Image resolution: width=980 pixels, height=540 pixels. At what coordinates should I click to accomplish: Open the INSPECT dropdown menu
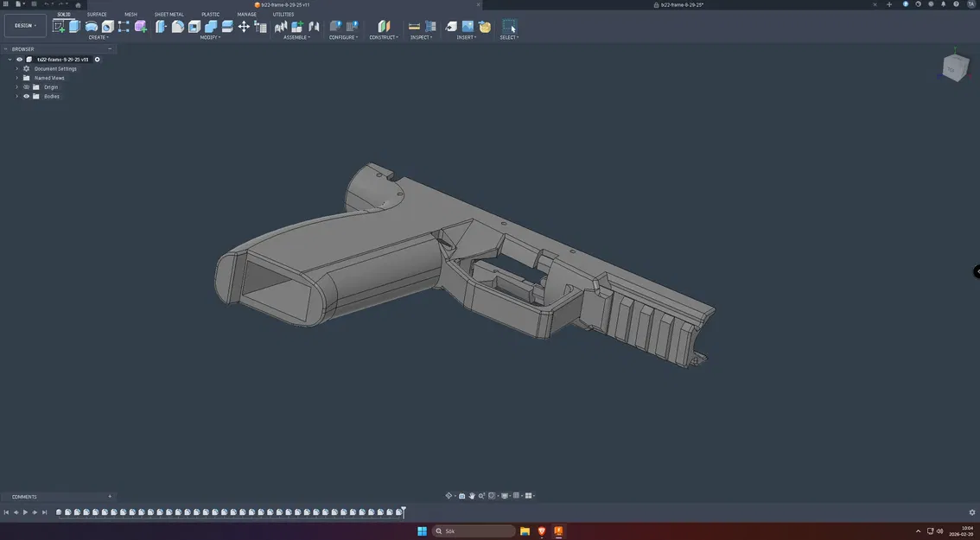tap(421, 37)
